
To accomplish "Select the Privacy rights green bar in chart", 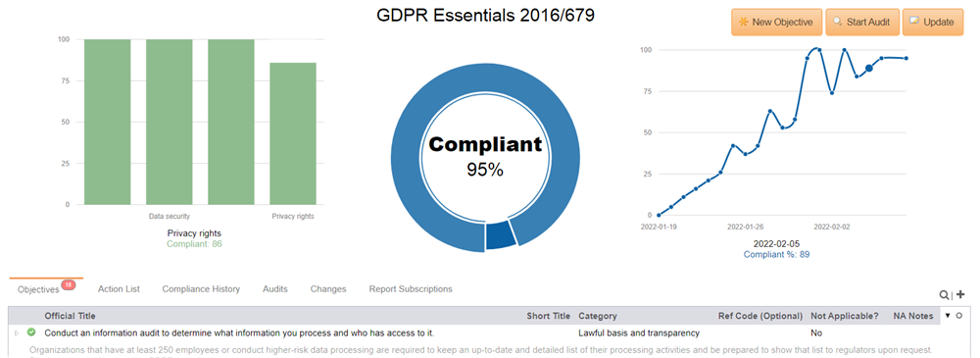I will click(x=293, y=133).
